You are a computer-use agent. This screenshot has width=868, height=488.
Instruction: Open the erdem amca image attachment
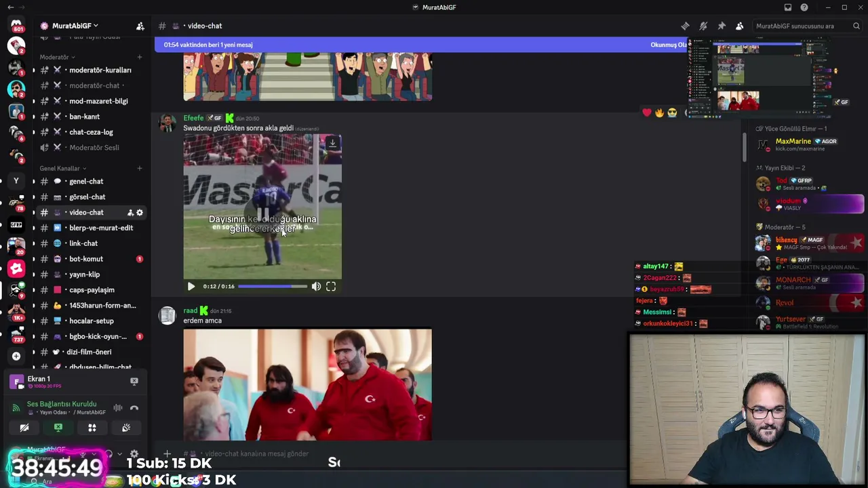coord(307,385)
